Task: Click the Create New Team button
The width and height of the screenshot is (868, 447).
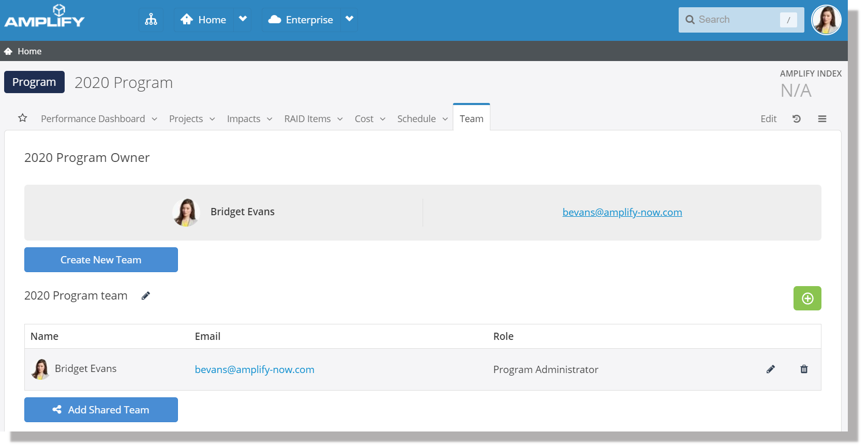Action: (x=101, y=260)
